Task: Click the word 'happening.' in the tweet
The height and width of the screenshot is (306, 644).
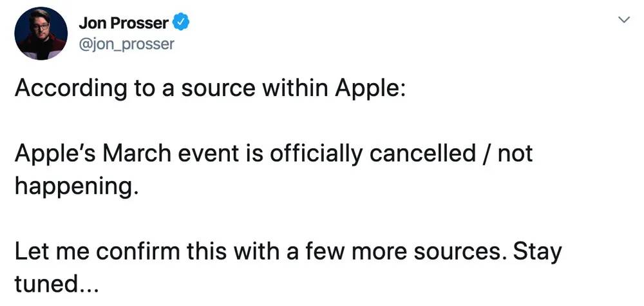Action: (x=75, y=187)
